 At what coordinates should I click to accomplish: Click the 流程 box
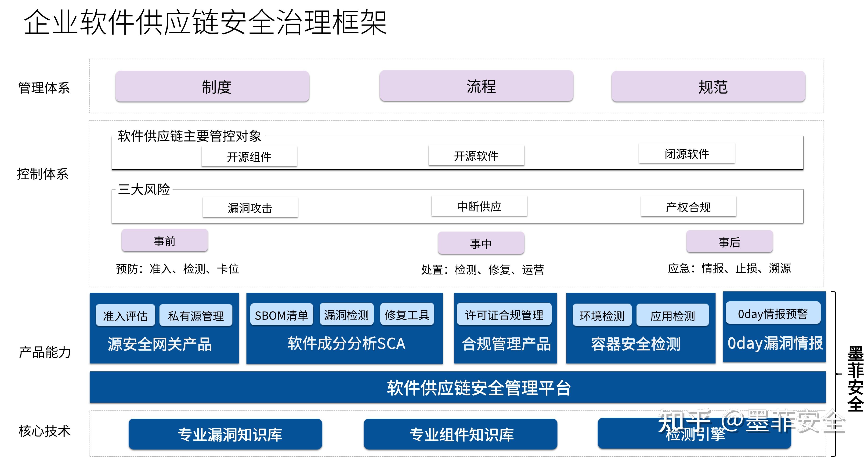point(476,86)
